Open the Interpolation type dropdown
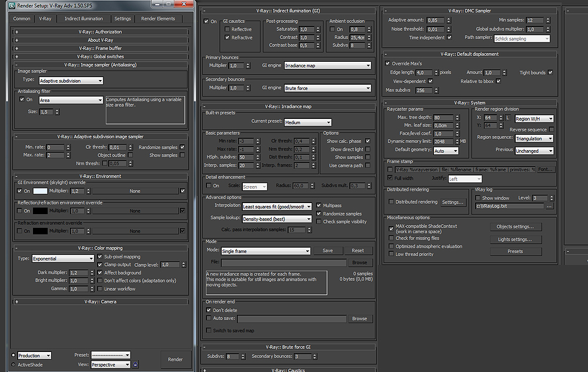The image size is (588, 372). (277, 207)
